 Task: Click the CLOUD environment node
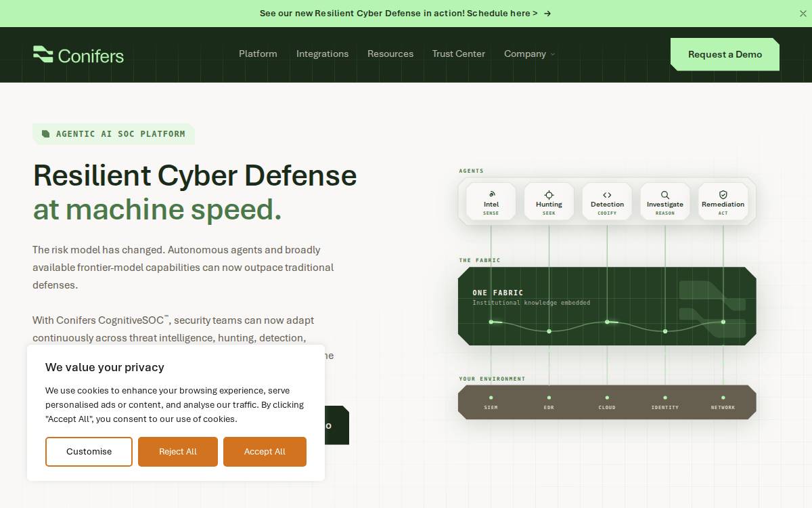pyautogui.click(x=607, y=402)
